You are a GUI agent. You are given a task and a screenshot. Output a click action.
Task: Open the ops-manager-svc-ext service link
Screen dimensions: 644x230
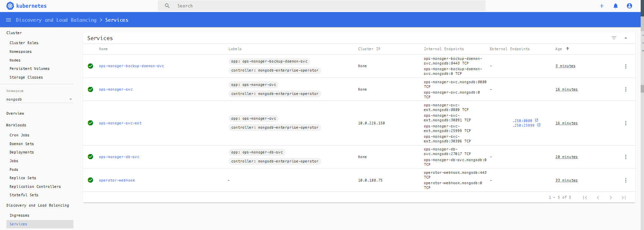point(120,123)
